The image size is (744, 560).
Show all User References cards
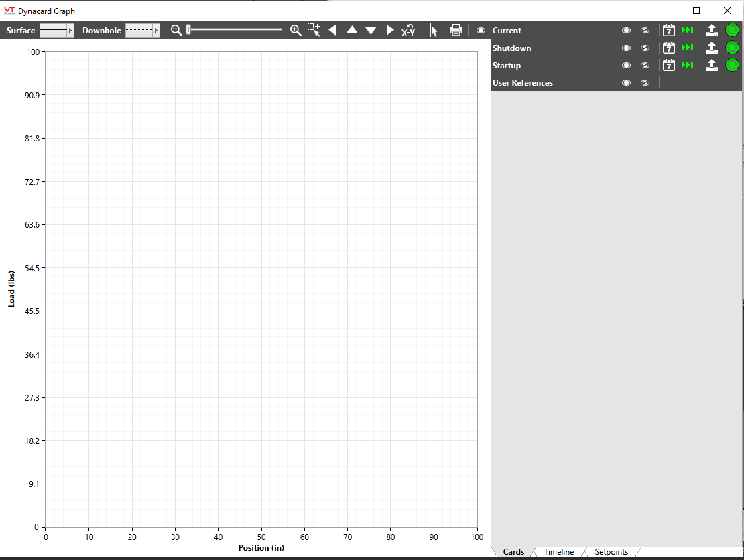pos(626,83)
